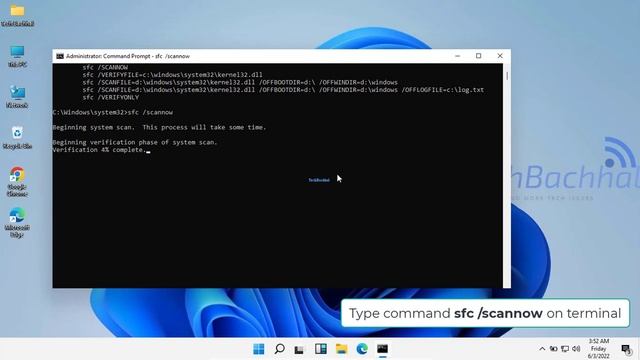This screenshot has width=640, height=360.
Task: Click Command Prompt vertical scrollbar thumb
Action: tap(507, 76)
